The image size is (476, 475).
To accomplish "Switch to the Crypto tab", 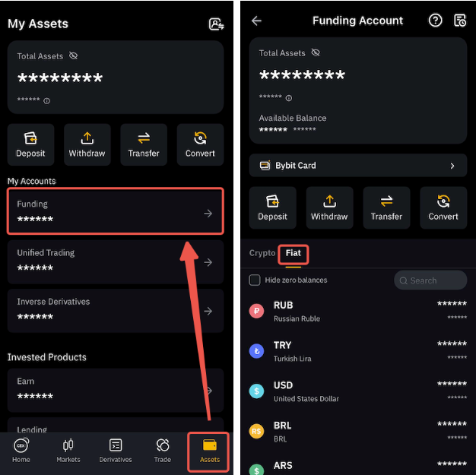I will click(262, 253).
